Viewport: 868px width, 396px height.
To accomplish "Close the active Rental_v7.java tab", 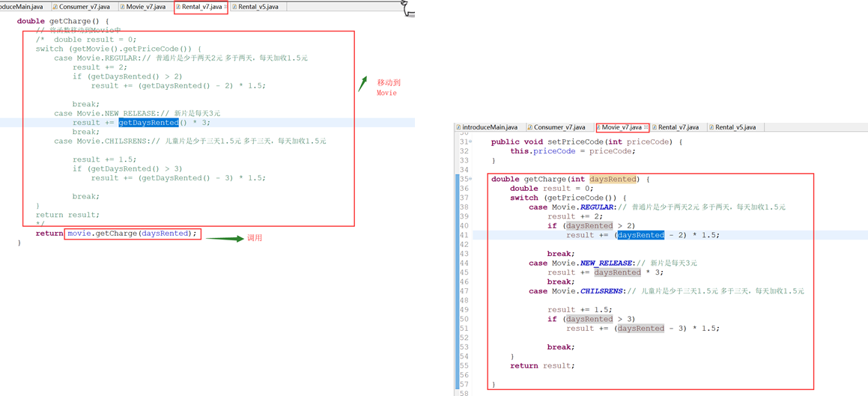I will 225,7.
